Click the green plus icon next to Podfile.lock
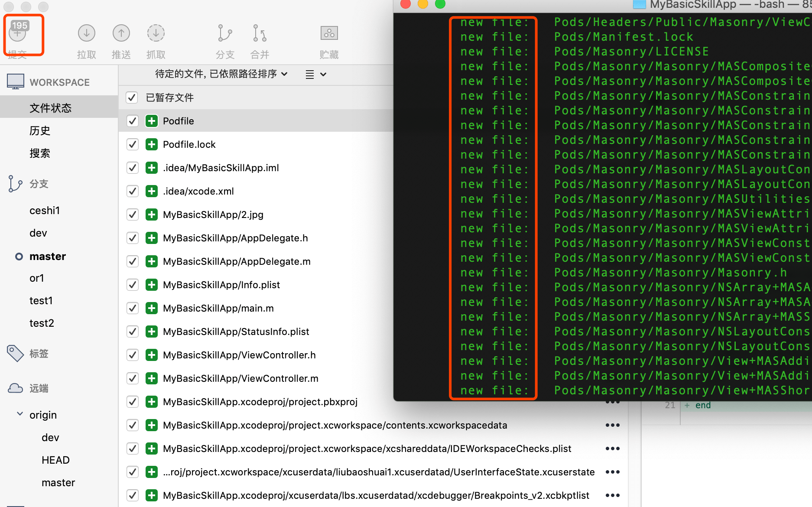The width and height of the screenshot is (812, 507). pyautogui.click(x=152, y=144)
